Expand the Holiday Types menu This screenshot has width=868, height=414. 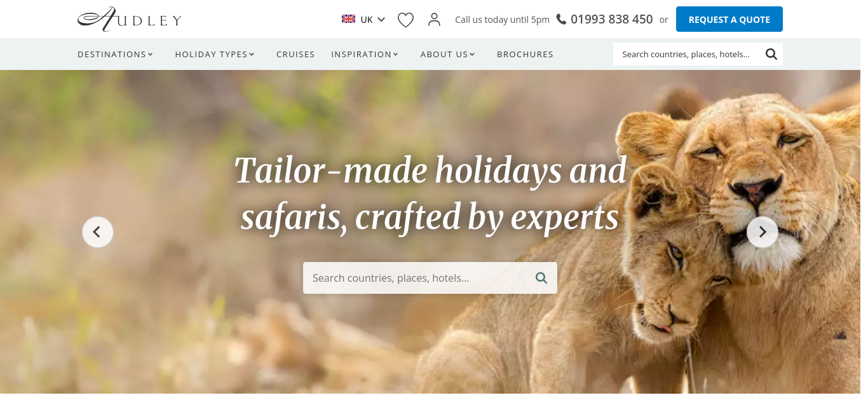tap(215, 54)
